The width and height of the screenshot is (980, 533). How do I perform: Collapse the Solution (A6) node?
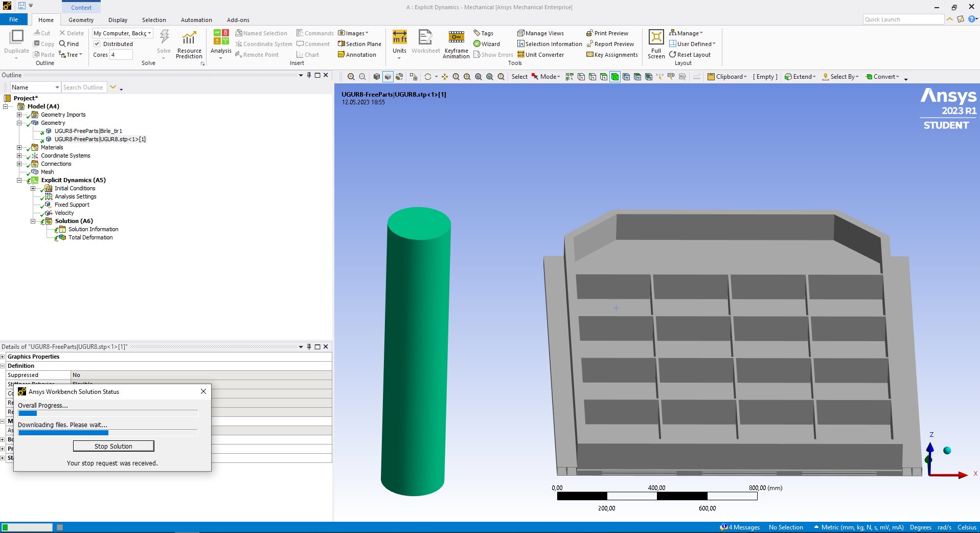coord(33,221)
